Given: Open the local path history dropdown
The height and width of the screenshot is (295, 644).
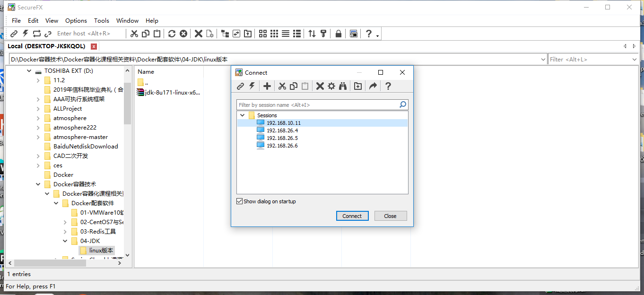Looking at the screenshot, I should (543, 60).
